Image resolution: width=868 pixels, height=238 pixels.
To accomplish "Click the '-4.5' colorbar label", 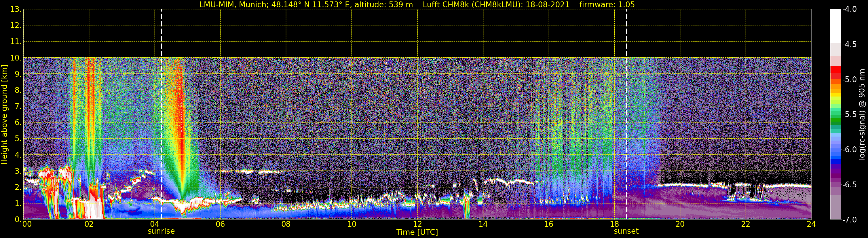I will pyautogui.click(x=849, y=44).
